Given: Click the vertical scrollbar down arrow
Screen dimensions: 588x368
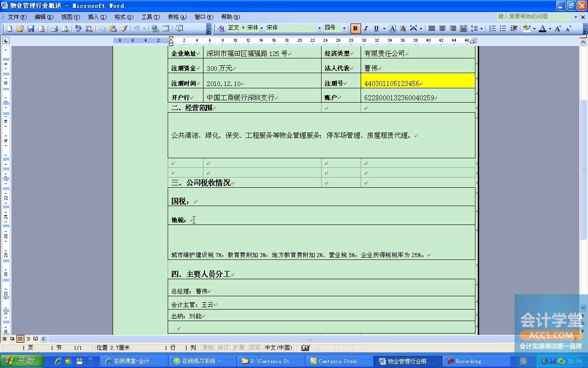Looking at the screenshot, I should coord(584,307).
